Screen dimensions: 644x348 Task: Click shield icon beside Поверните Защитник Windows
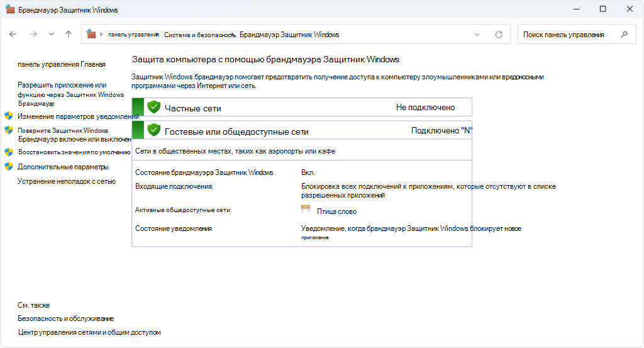click(9, 130)
